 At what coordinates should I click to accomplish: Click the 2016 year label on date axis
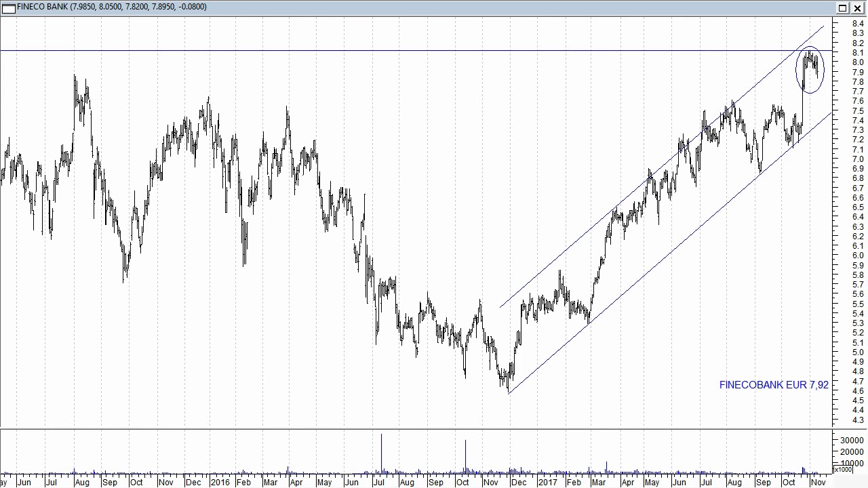pyautogui.click(x=220, y=483)
